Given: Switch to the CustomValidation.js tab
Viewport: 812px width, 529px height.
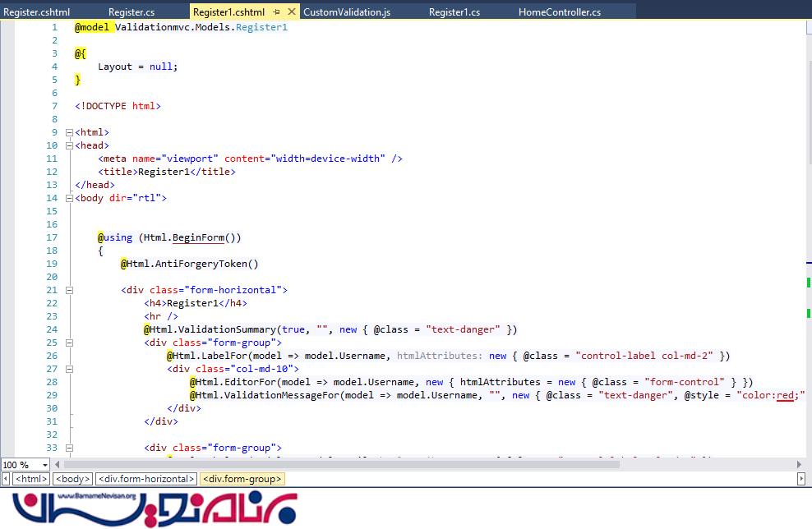Looking at the screenshot, I should [346, 12].
